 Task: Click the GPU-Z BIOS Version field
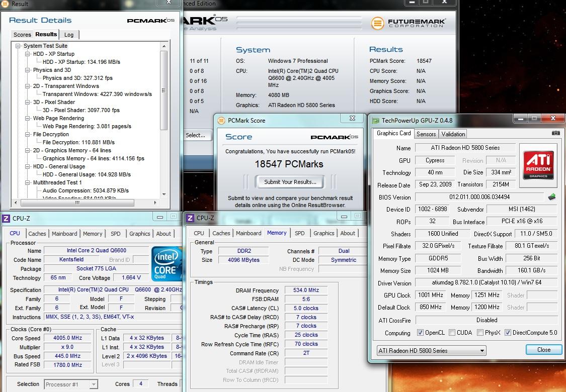click(479, 197)
